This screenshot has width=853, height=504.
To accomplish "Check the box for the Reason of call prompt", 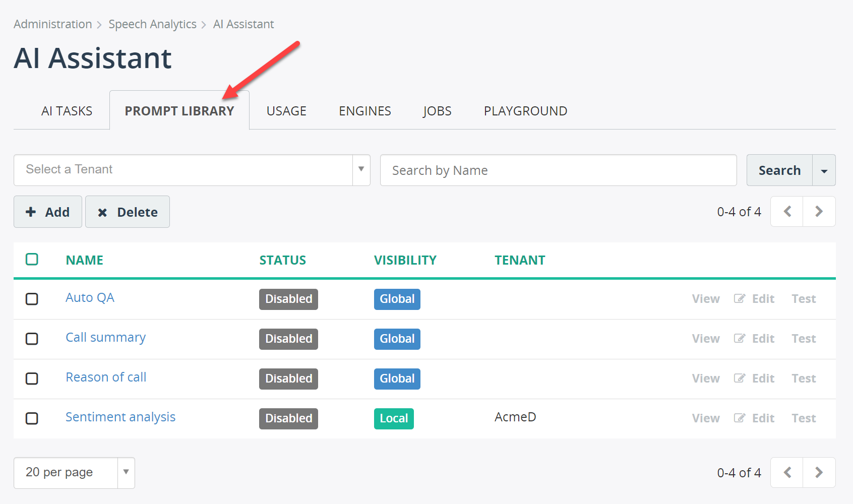I will (32, 379).
